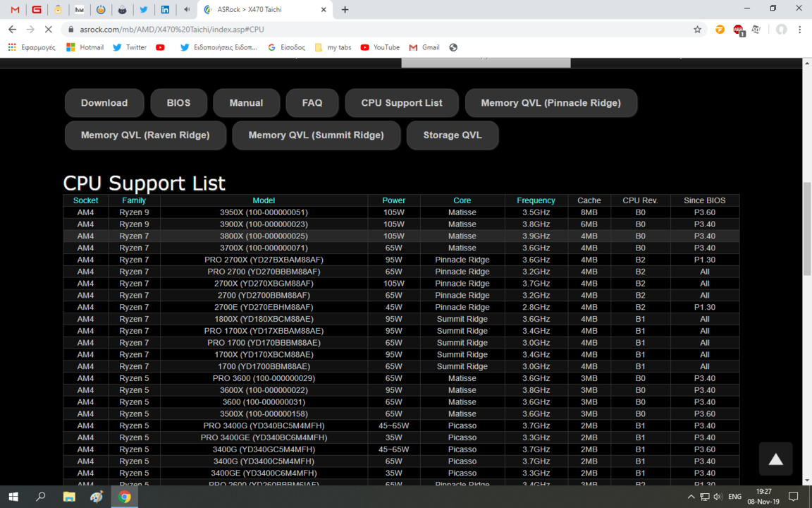Open the Ειδοποιήσεις Twitter bookmark

[x=218, y=47]
